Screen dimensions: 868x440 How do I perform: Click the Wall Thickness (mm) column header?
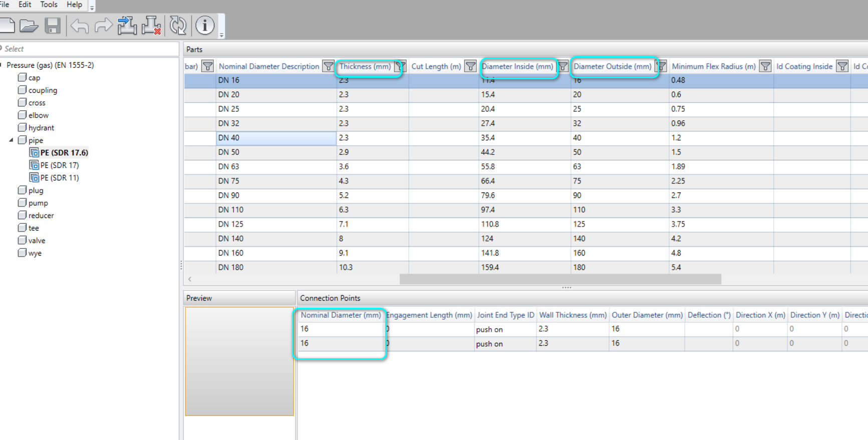[x=572, y=315]
